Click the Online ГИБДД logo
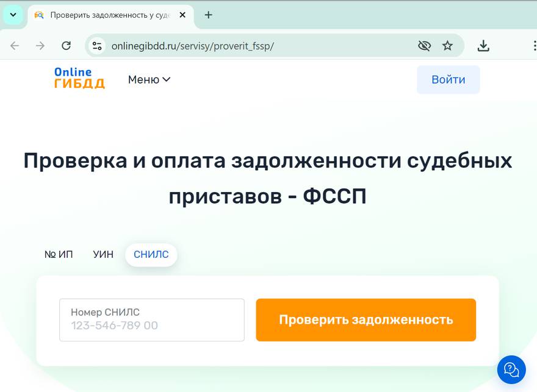The image size is (537, 392). 79,79
